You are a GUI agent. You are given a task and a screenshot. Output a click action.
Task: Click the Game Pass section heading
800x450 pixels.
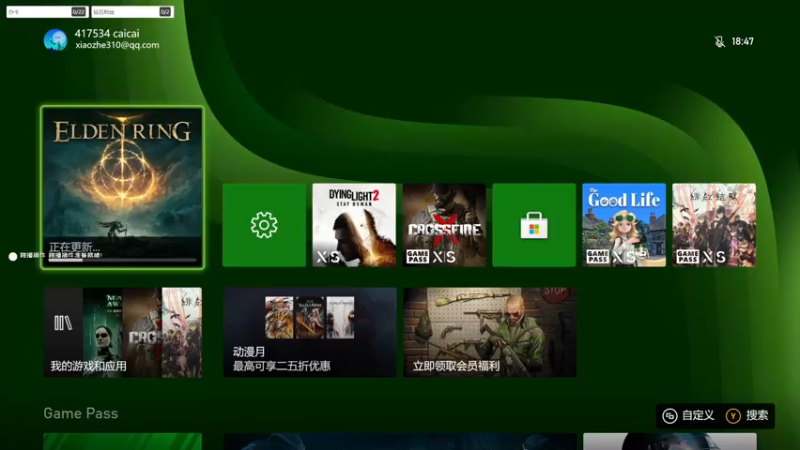(81, 413)
